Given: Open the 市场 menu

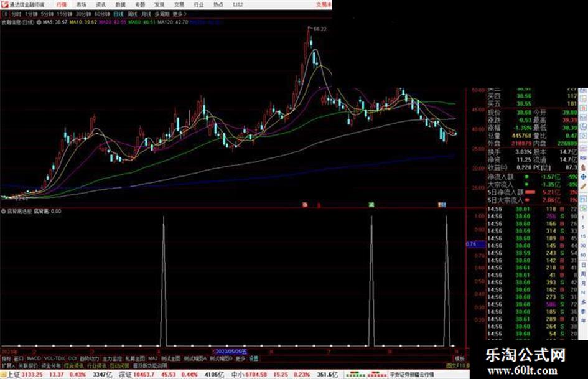Looking at the screenshot, I should coord(81,5).
